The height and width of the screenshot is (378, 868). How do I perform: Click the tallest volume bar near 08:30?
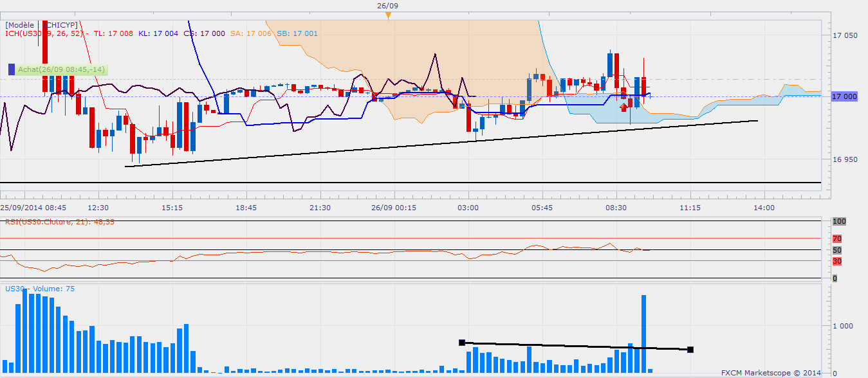tap(643, 333)
